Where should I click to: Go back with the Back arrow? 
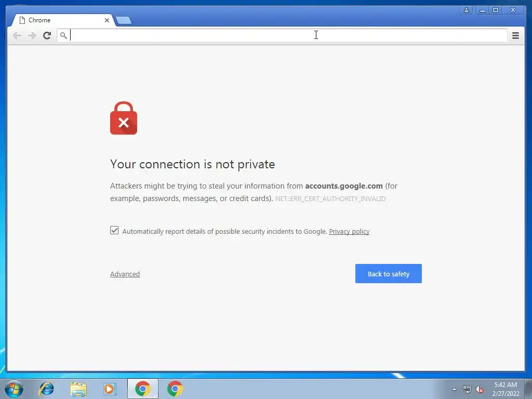(x=17, y=35)
